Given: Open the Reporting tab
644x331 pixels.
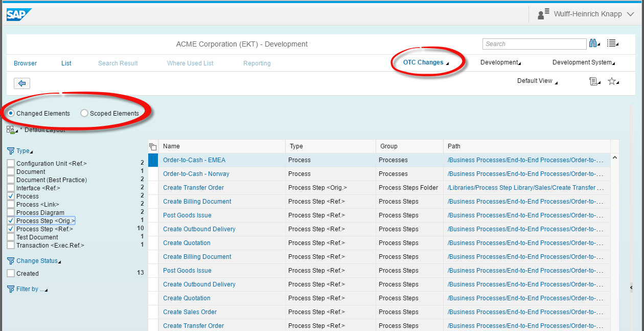Looking at the screenshot, I should click(257, 63).
